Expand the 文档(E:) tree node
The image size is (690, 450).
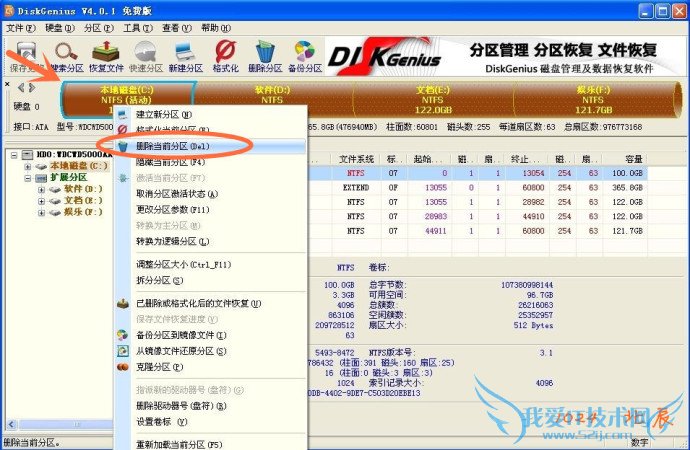pyautogui.click(x=41, y=201)
